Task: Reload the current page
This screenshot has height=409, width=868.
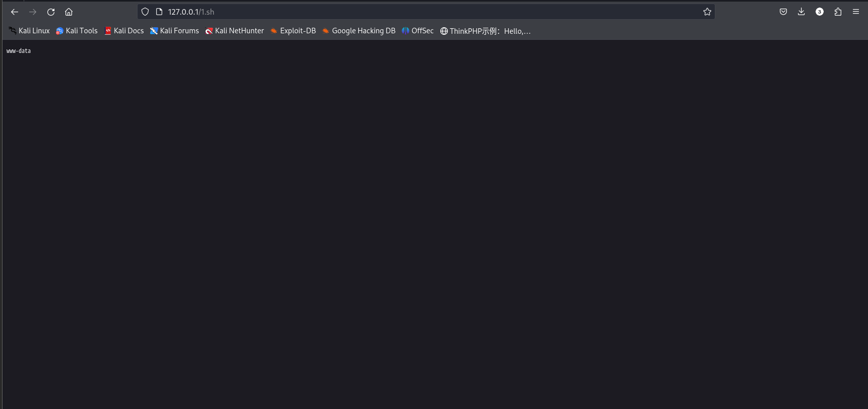Action: tap(51, 12)
